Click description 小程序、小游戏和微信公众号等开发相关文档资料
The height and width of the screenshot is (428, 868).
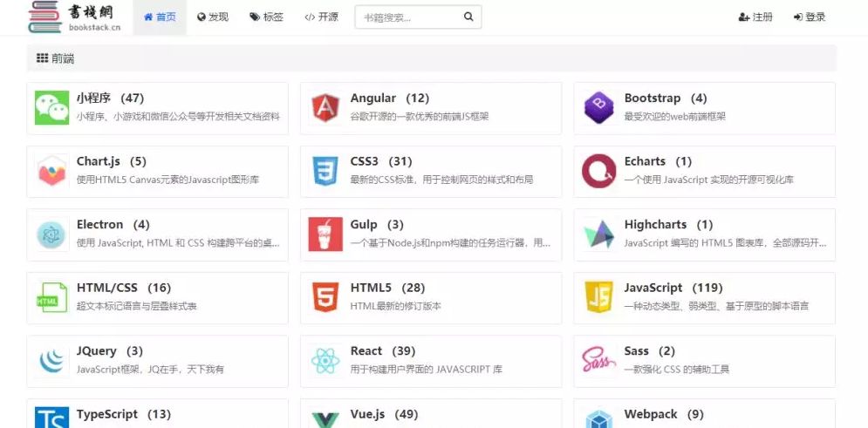(178, 117)
